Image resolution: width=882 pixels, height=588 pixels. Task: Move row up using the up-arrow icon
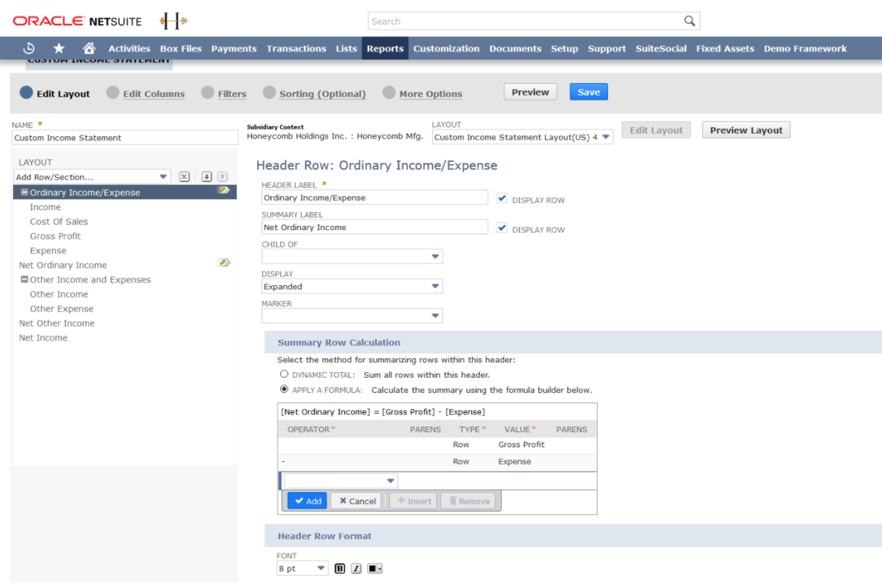click(x=221, y=176)
